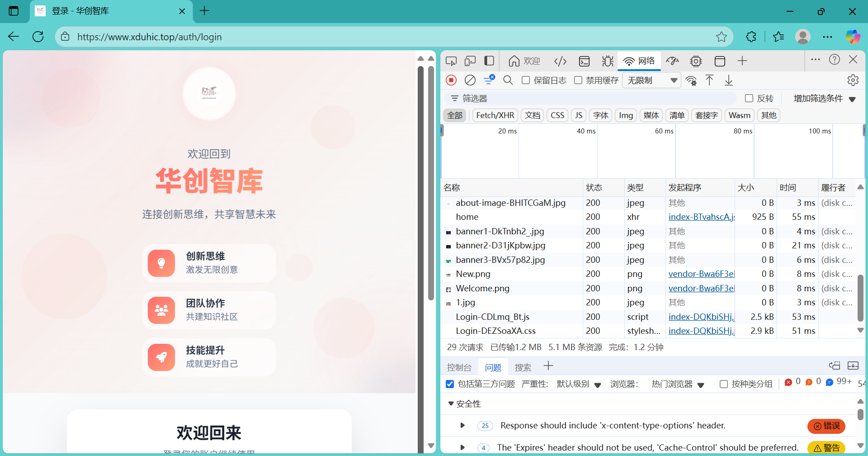Click the record network log button
The width and height of the screenshot is (868, 456).
(451, 80)
